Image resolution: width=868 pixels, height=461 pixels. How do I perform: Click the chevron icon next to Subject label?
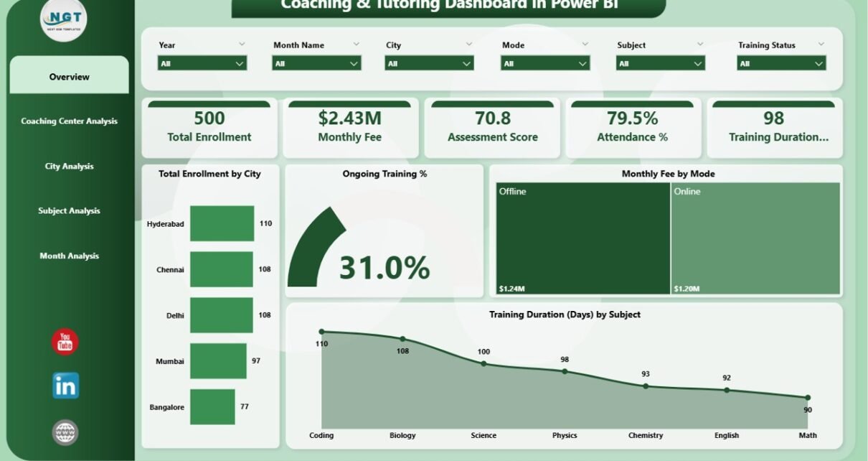(700, 45)
